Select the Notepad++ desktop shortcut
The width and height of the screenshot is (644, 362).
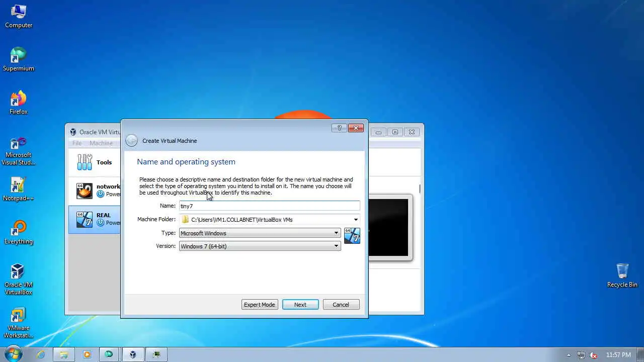click(x=19, y=189)
